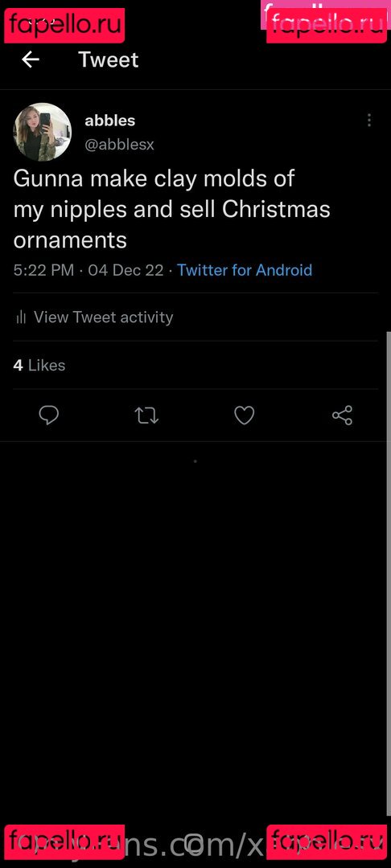Click the top-left fapello.ru watermark

[64, 26]
